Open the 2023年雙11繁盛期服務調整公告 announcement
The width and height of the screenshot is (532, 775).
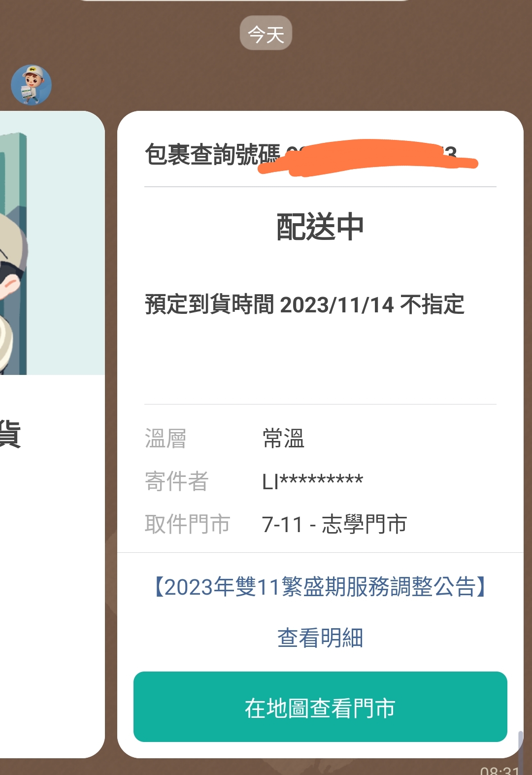click(320, 587)
